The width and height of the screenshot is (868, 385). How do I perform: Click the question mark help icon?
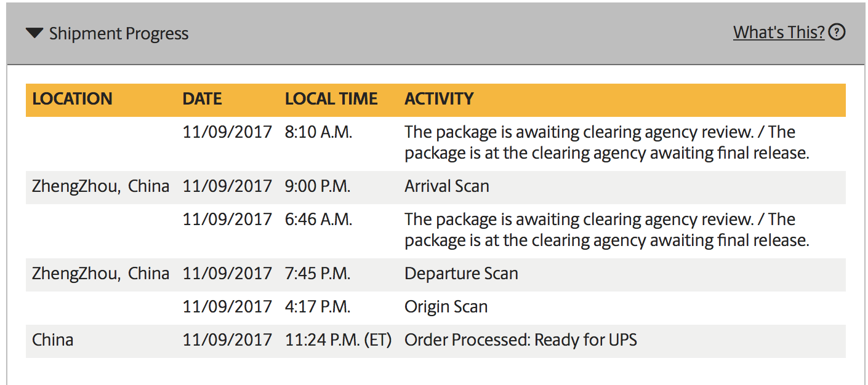click(837, 33)
